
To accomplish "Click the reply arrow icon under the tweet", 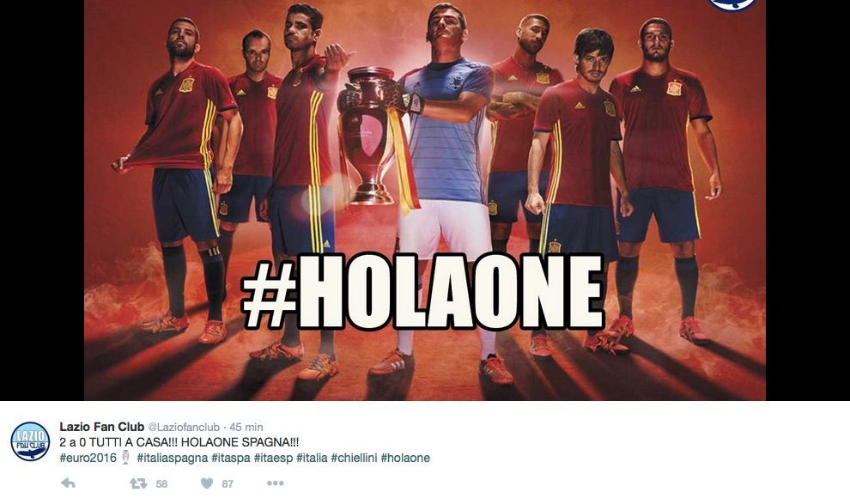I will tap(68, 483).
